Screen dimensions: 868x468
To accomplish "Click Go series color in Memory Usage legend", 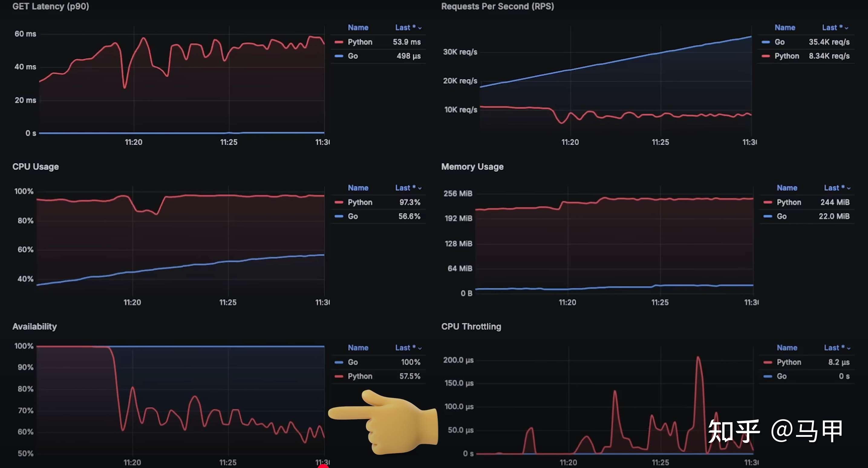I will coord(768,216).
